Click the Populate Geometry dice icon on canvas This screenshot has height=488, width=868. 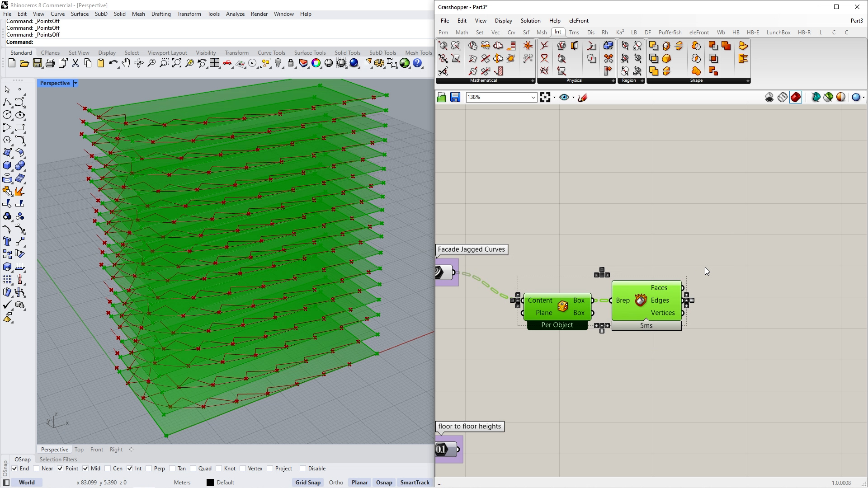point(562,306)
